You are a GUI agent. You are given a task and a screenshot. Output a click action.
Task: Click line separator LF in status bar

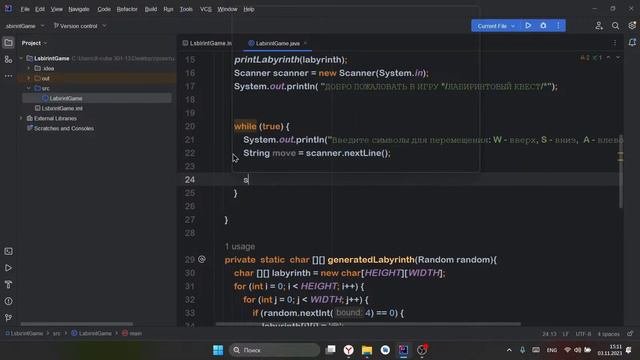565,334
